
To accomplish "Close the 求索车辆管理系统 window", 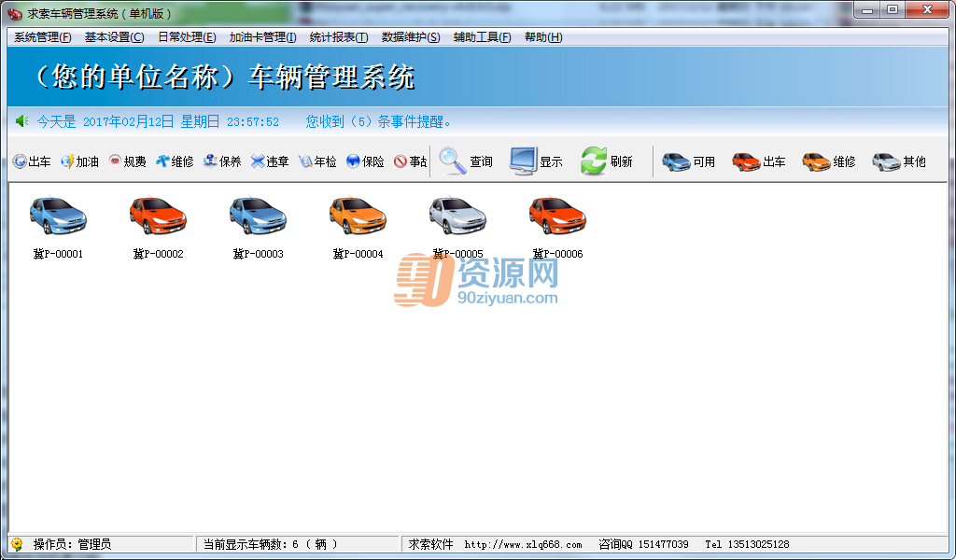I will coord(927,9).
